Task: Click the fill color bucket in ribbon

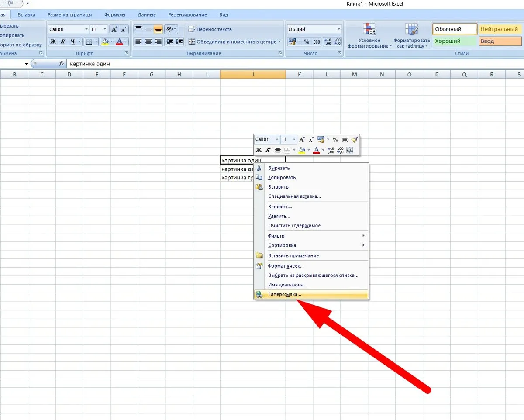Action: click(105, 42)
